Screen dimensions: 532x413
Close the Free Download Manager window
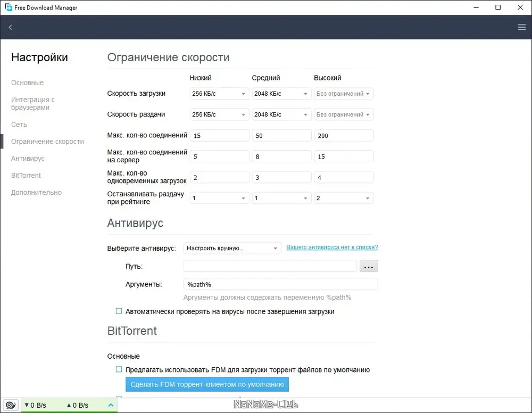click(520, 7)
